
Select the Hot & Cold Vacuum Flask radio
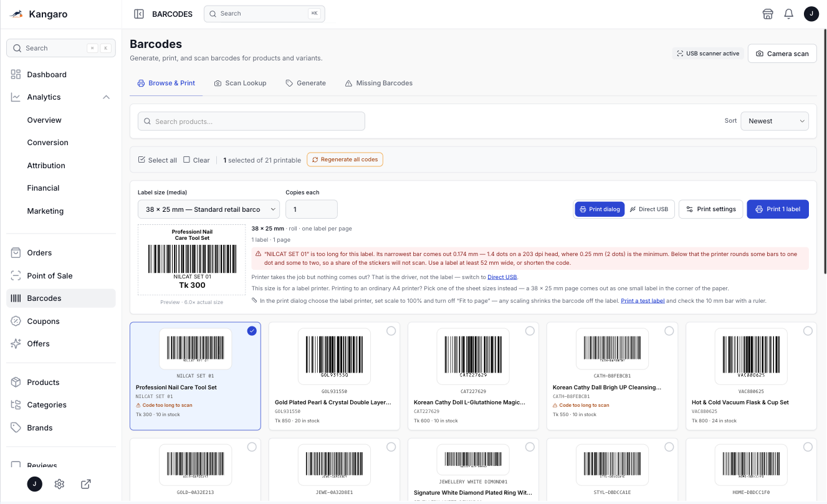click(x=808, y=331)
